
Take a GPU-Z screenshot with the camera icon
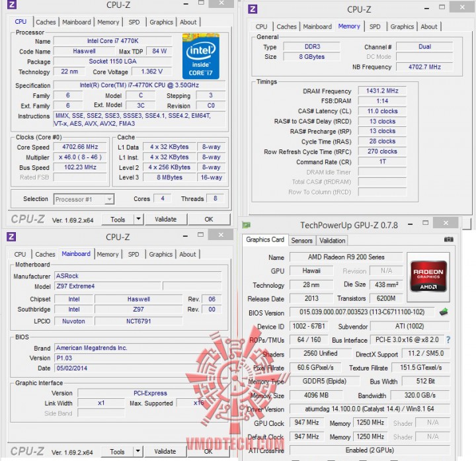tap(449, 239)
